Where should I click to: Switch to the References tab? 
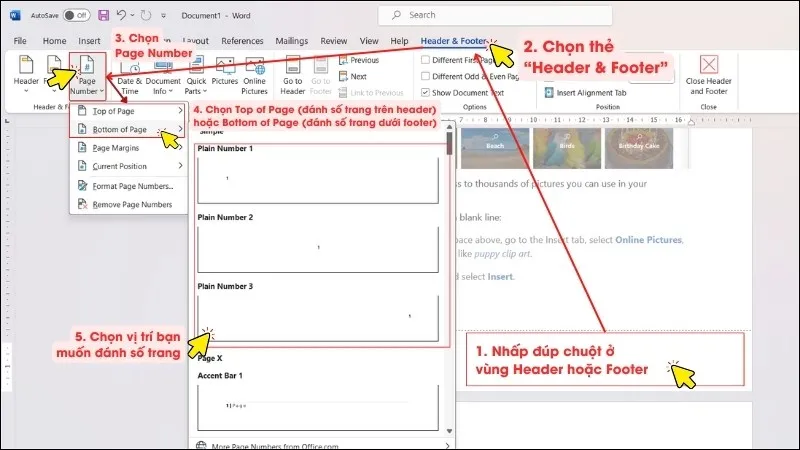(242, 41)
